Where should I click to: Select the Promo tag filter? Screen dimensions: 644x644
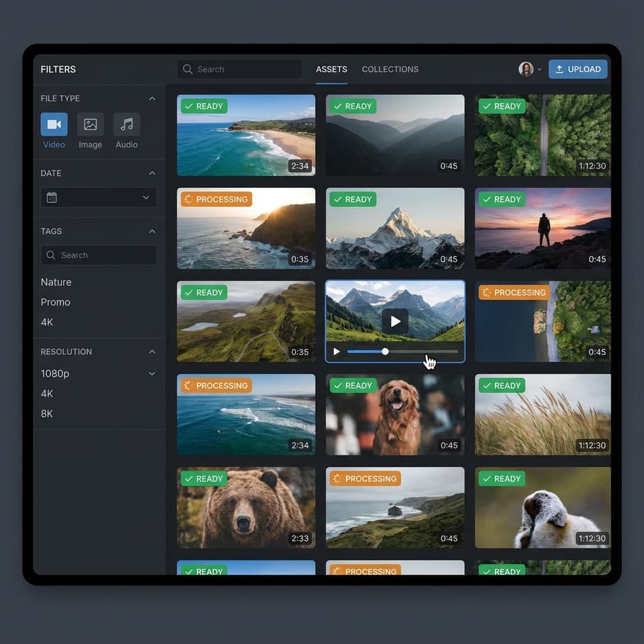click(55, 302)
